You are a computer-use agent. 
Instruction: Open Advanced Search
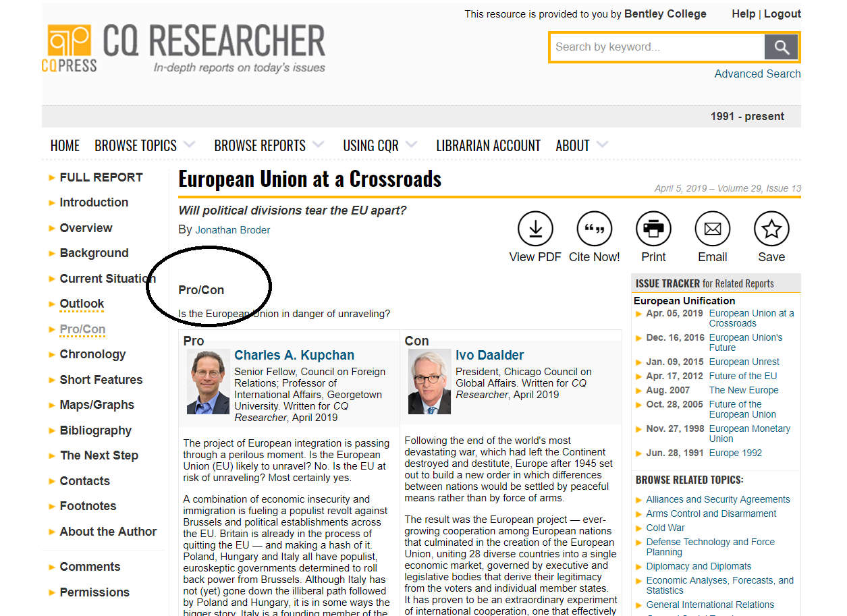pyautogui.click(x=757, y=74)
